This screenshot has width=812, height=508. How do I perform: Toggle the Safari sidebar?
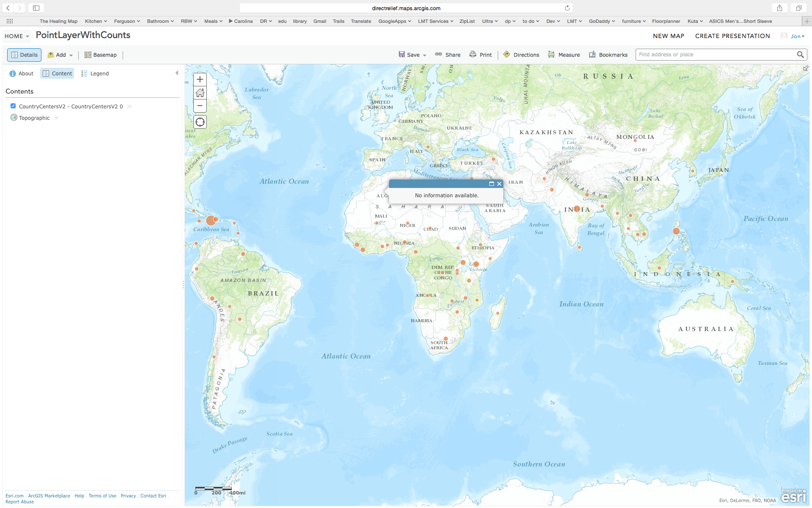[x=36, y=8]
